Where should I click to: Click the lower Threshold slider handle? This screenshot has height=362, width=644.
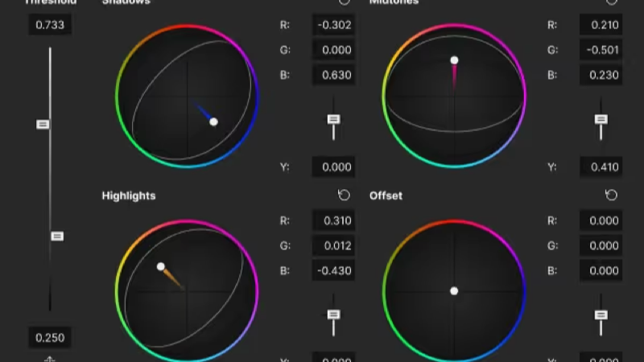[x=57, y=237]
